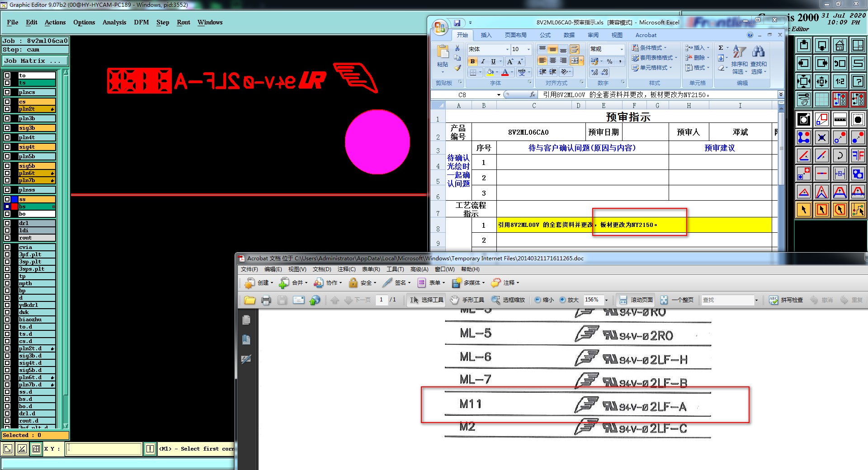Viewport: 868px width, 470px height.
Task: Toggle visibility checkbox for layer drl
Action: coord(7,223)
